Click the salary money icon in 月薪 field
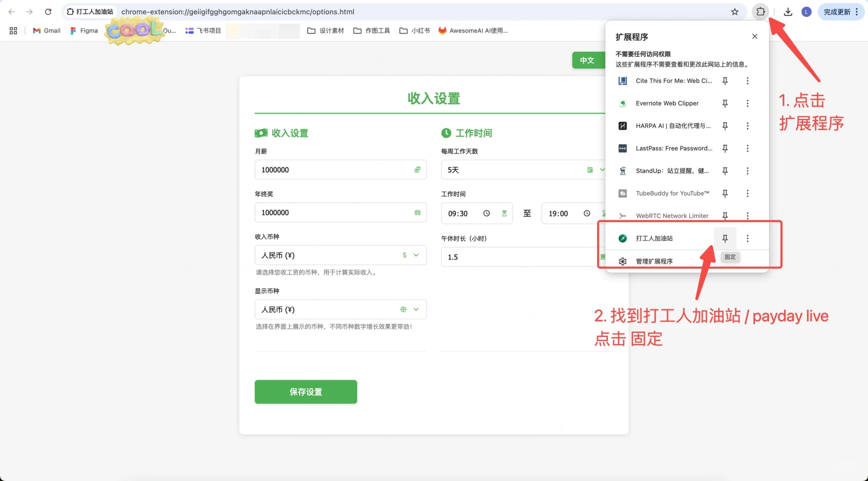This screenshot has width=868, height=481. pyautogui.click(x=417, y=170)
